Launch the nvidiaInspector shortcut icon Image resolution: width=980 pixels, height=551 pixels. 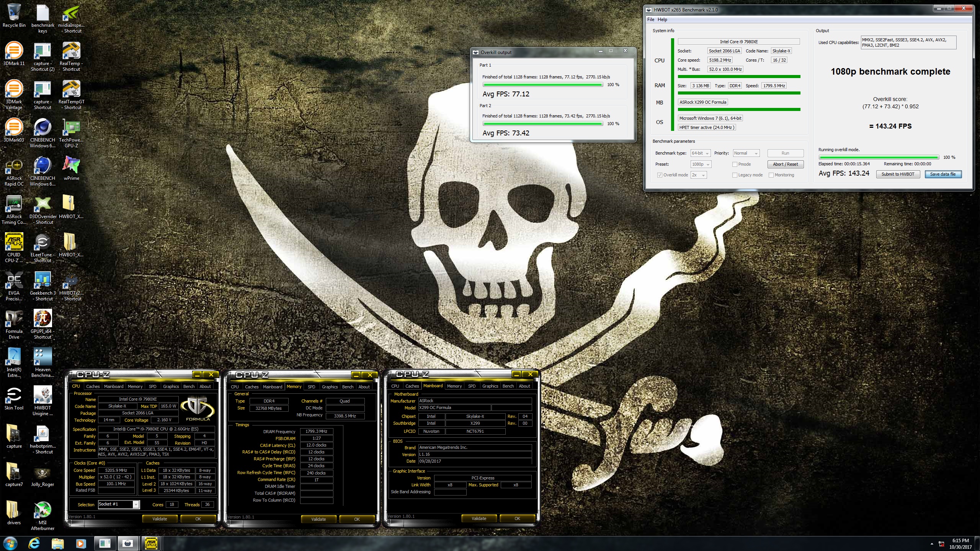click(x=71, y=18)
